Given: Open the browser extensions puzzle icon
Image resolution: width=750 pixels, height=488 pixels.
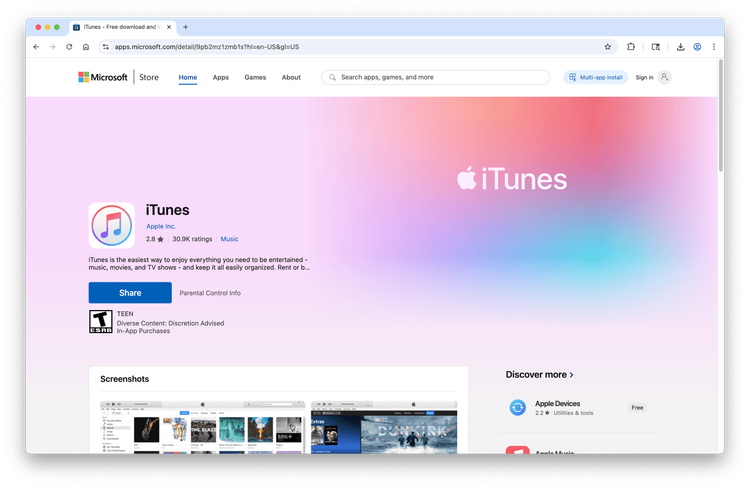Looking at the screenshot, I should (x=631, y=46).
